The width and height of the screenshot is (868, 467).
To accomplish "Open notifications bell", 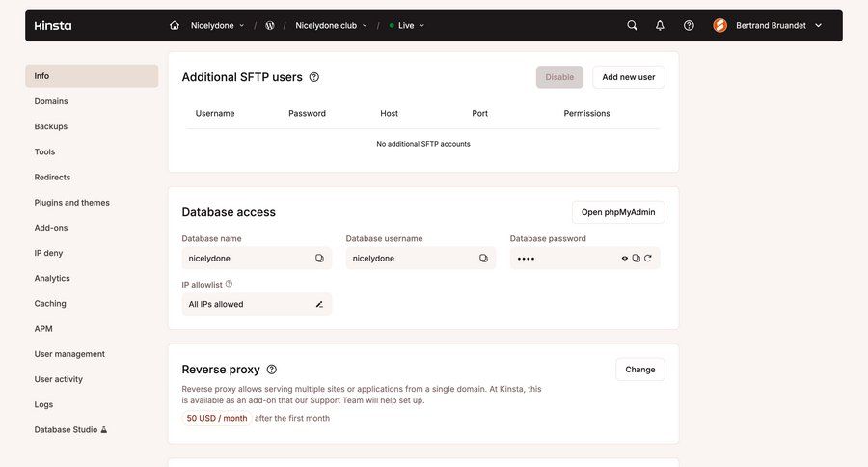I will pos(660,25).
